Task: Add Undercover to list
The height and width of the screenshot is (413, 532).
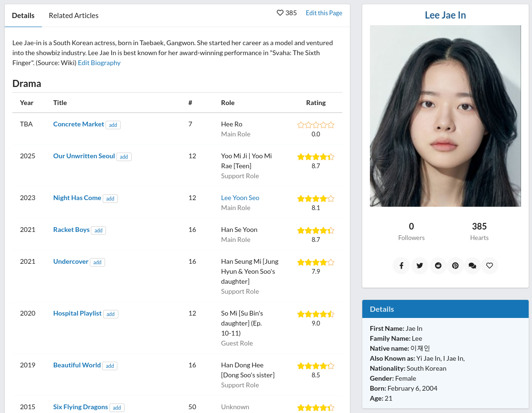Action: [97, 262]
